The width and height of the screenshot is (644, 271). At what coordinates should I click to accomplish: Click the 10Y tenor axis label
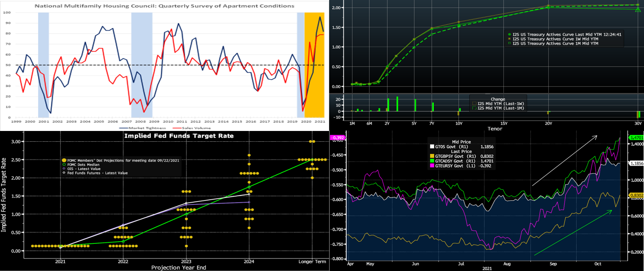(458, 123)
